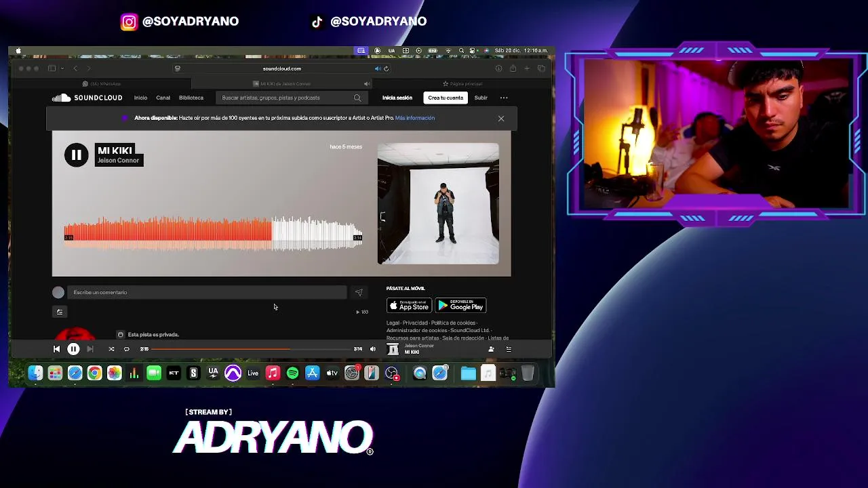Enlarge the track cover artwork
Image resolution: width=868 pixels, height=488 pixels.
pos(438,203)
